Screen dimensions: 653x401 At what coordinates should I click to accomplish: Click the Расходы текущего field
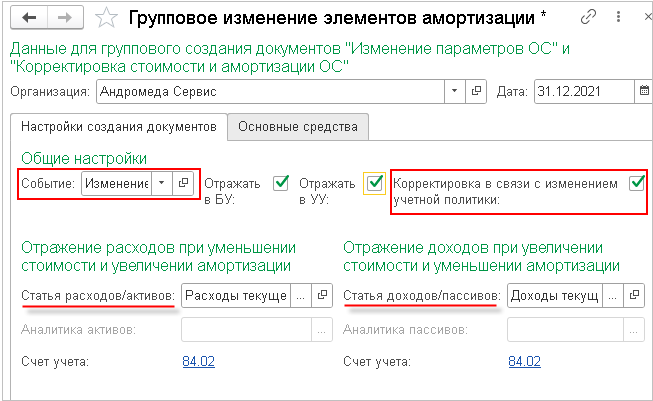coord(236,296)
